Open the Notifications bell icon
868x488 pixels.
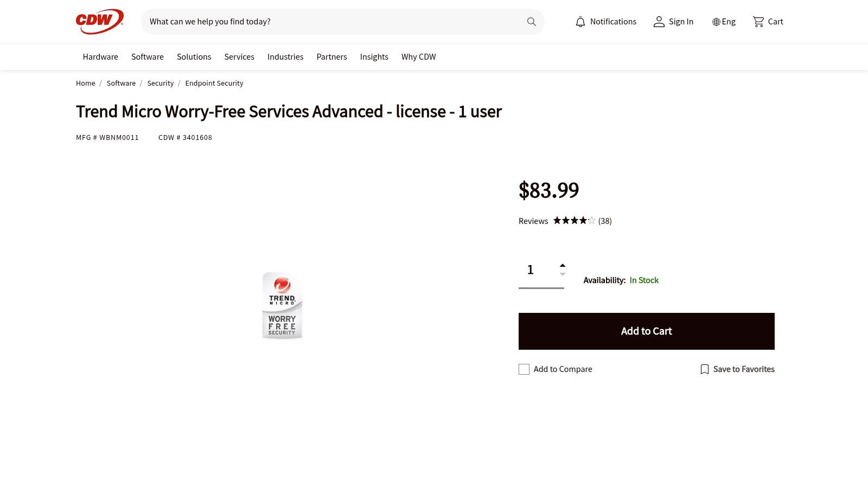click(x=580, y=21)
